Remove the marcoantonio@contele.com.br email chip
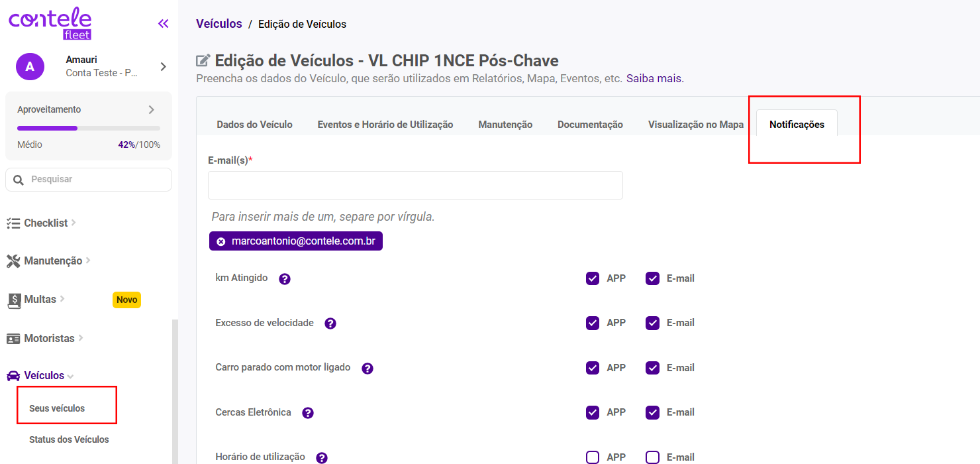The image size is (980, 464). 221,242
